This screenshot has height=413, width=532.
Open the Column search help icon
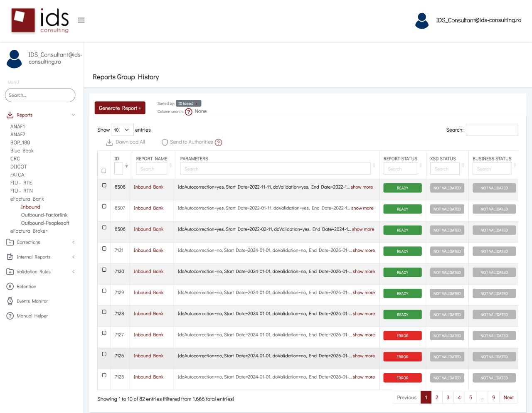point(189,112)
